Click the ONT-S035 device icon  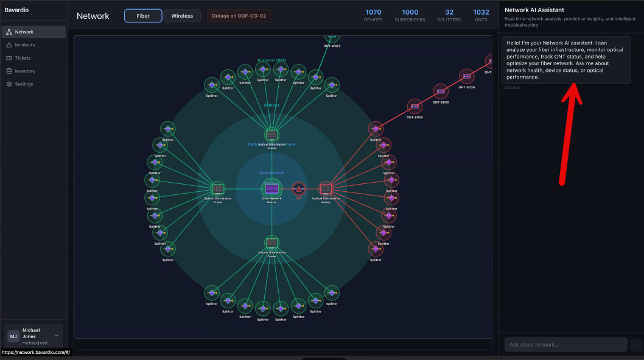440,91
